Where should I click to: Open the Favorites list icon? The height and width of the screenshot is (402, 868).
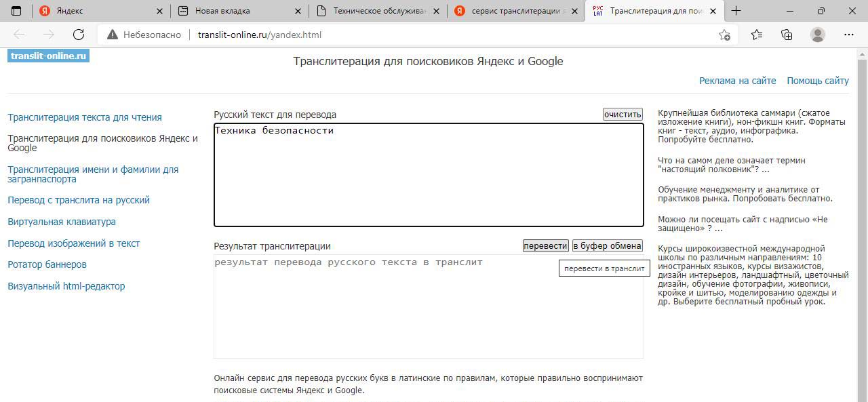click(x=757, y=35)
